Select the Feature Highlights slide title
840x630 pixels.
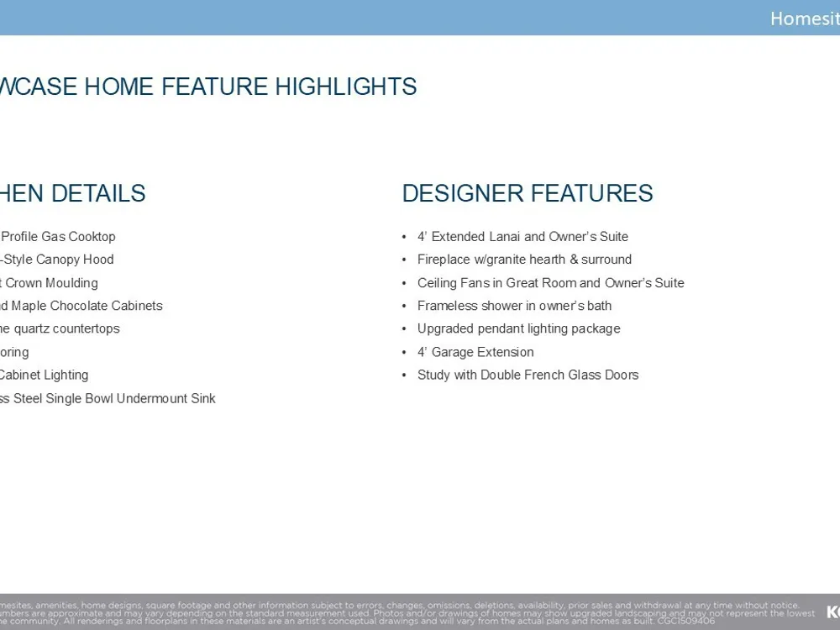click(x=208, y=87)
